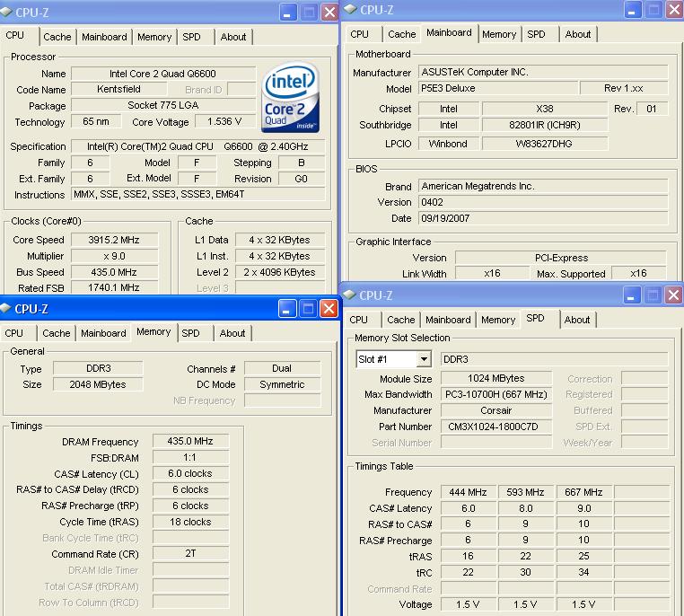Click the Socket 775 LGA package value
Viewport: 684px width, 616px height.
tap(163, 106)
